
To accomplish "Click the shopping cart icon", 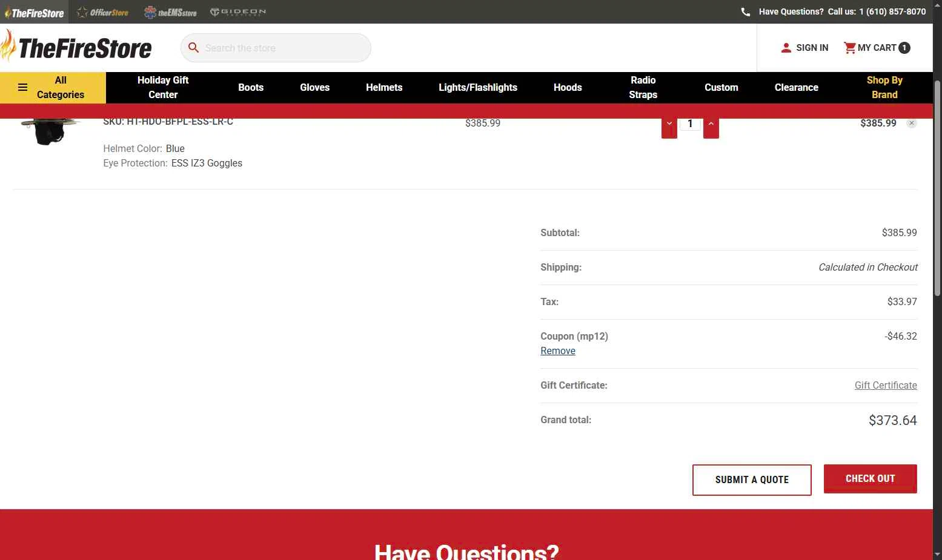I will (850, 48).
